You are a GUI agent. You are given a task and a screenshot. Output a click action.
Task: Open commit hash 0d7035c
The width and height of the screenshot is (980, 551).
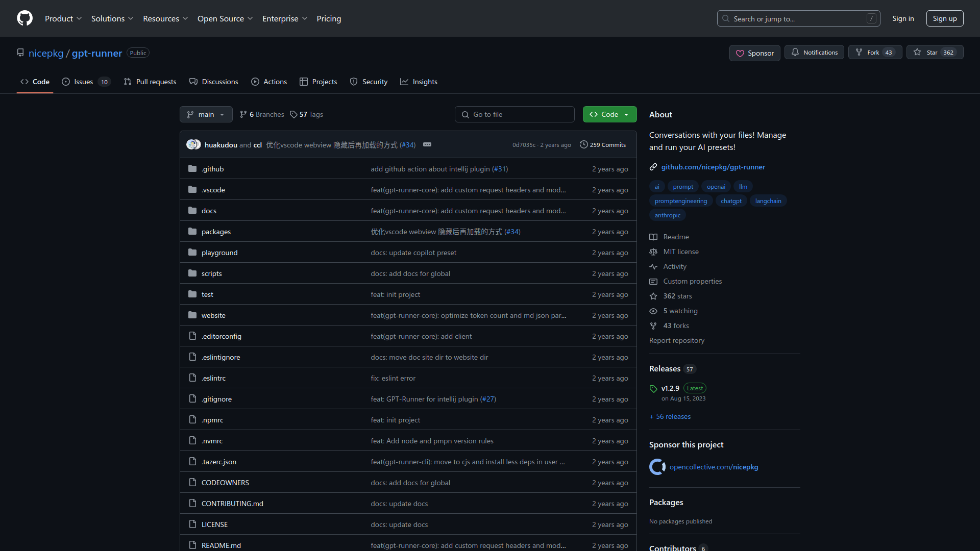tap(524, 145)
